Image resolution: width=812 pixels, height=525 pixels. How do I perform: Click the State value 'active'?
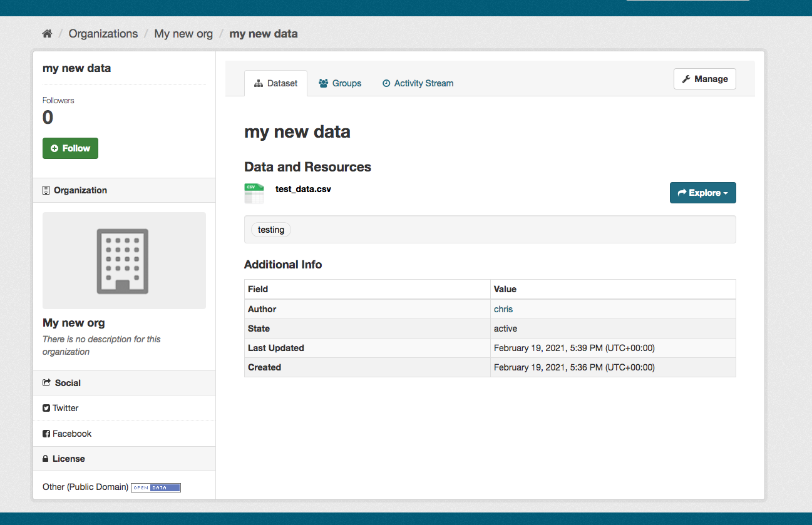[x=506, y=329]
